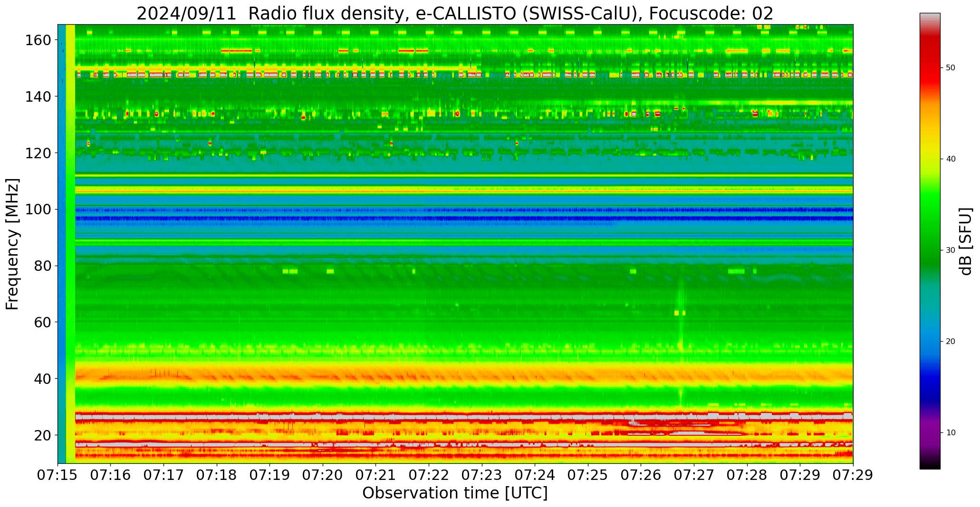Click the colorbar tick label 10
Screen dimensions: 980x507
(x=951, y=433)
